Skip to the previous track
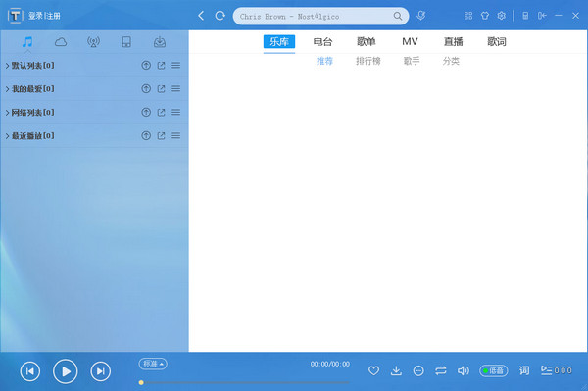588x391 pixels. [x=30, y=371]
